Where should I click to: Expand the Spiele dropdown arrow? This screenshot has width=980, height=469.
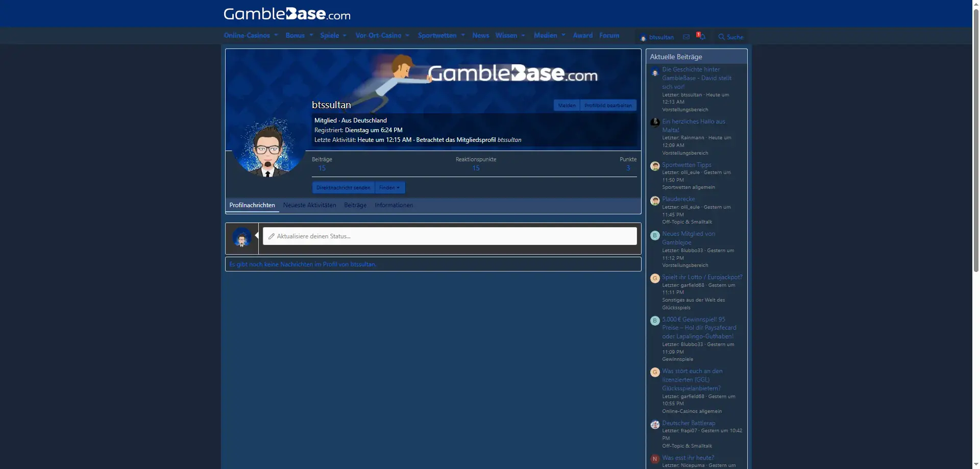(x=345, y=35)
